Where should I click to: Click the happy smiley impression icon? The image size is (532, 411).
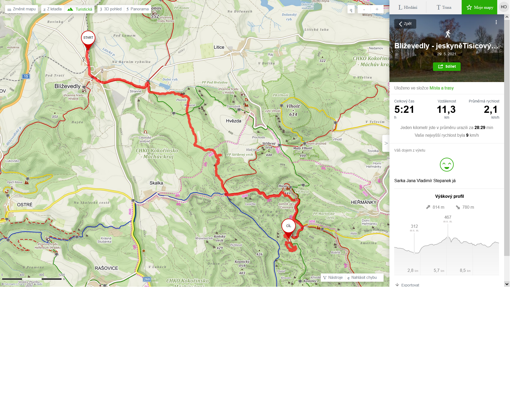447,165
